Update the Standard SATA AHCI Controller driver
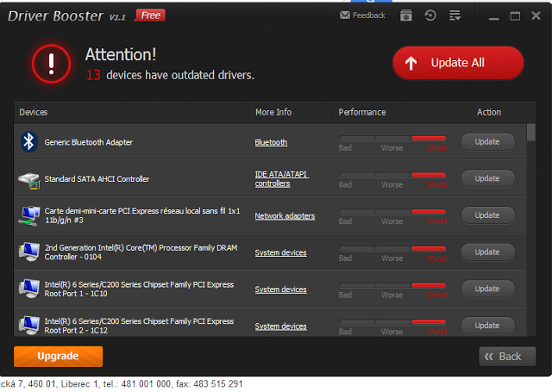Image resolution: width=552 pixels, height=392 pixels. [x=487, y=178]
